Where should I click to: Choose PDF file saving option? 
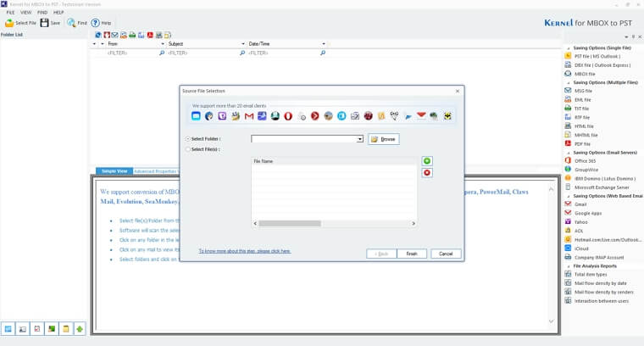(577, 144)
